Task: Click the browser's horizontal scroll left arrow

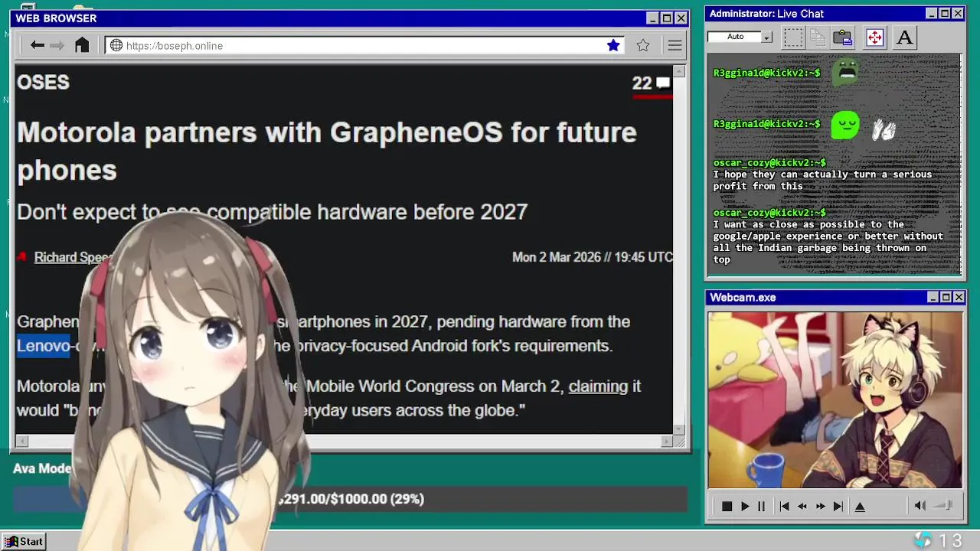Action: click(x=21, y=441)
